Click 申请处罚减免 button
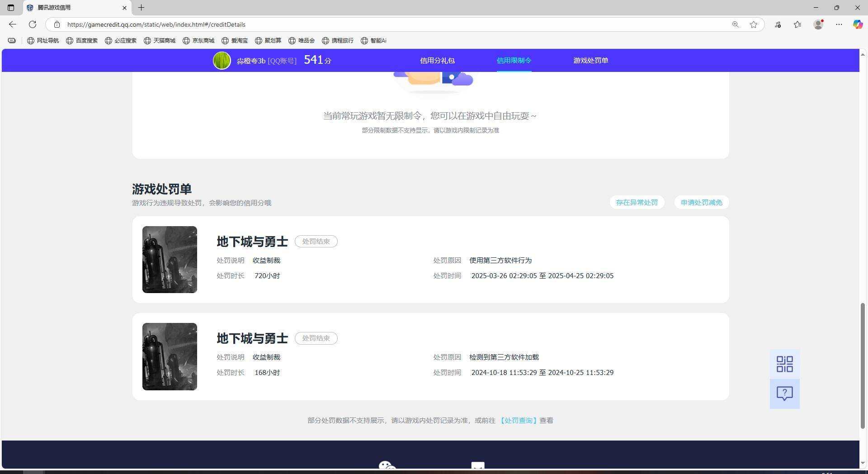 click(x=702, y=203)
